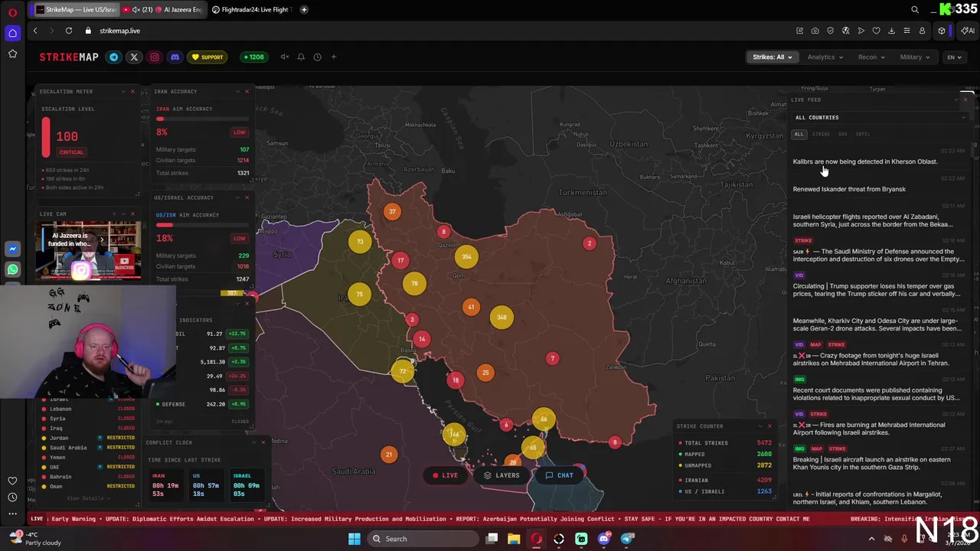Image resolution: width=980 pixels, height=551 pixels.
Task: Open the Analytics dropdown menu
Action: click(825, 57)
